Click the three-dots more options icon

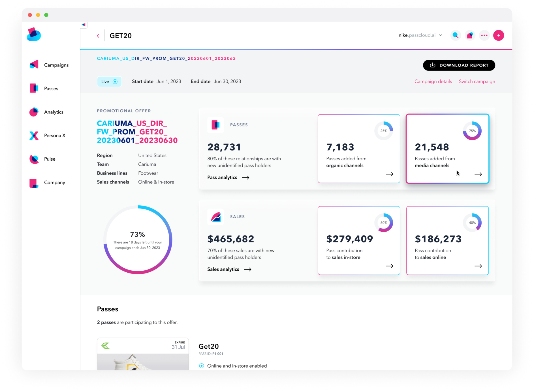[484, 35]
